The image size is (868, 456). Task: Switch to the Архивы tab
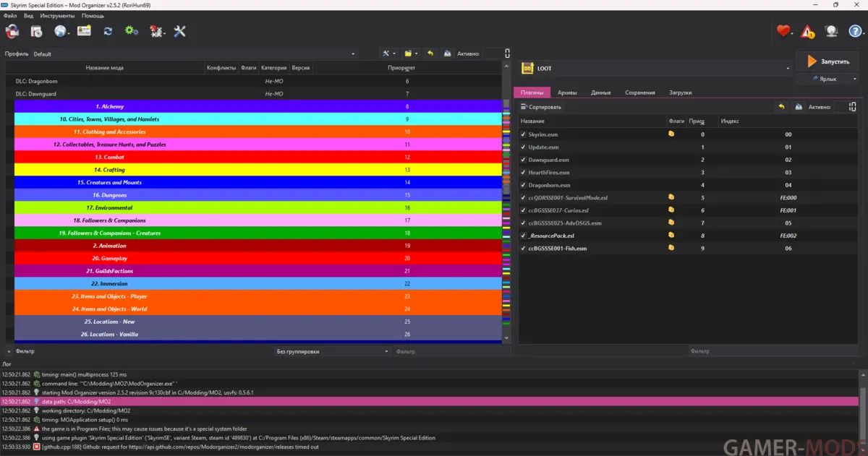[x=567, y=93]
